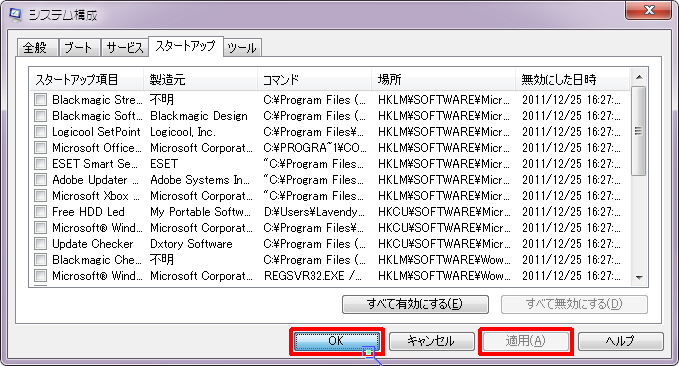Screen dimensions: 679x366
Task: Click the My Portable Softw... cell
Action: (x=200, y=212)
